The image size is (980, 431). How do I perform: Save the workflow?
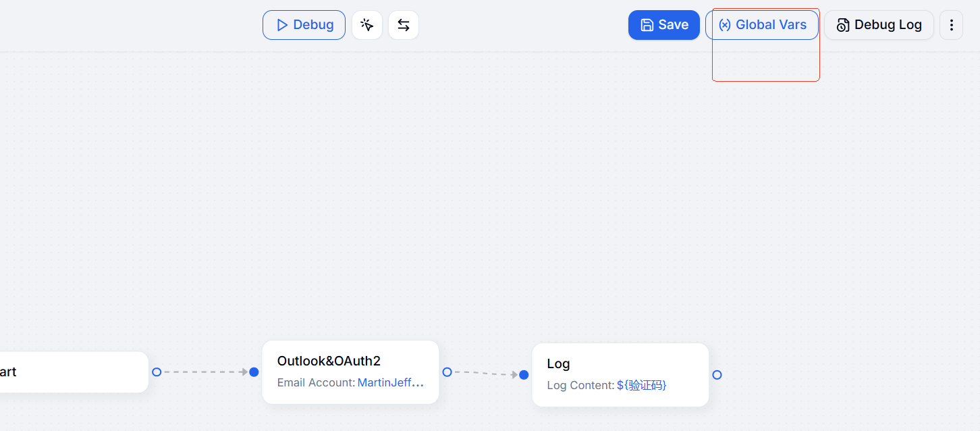pyautogui.click(x=663, y=25)
